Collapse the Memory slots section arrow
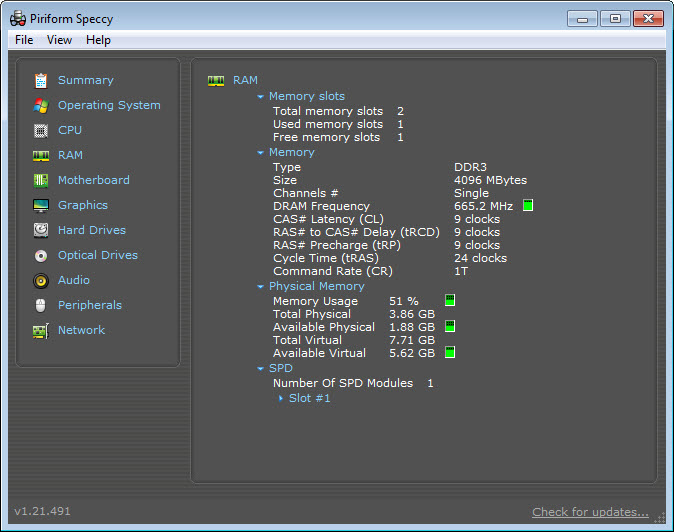The height and width of the screenshot is (532, 674). (260, 97)
